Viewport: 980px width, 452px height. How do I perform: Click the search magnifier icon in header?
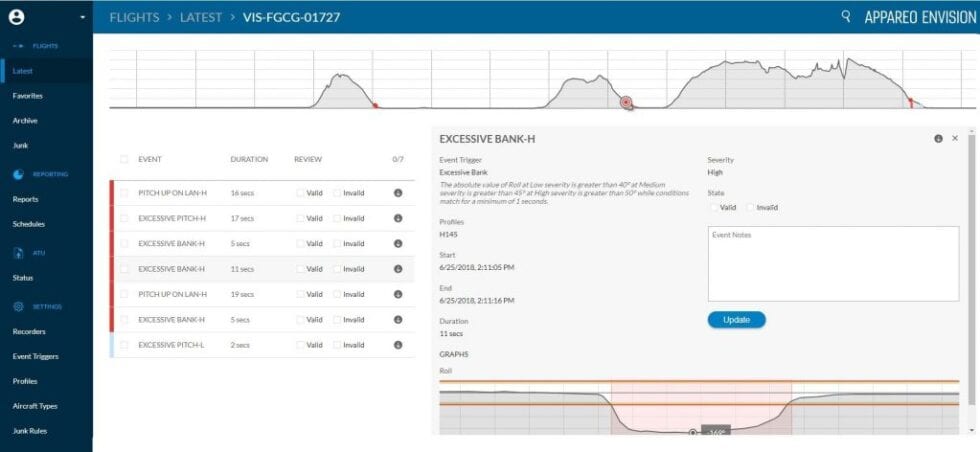846,17
